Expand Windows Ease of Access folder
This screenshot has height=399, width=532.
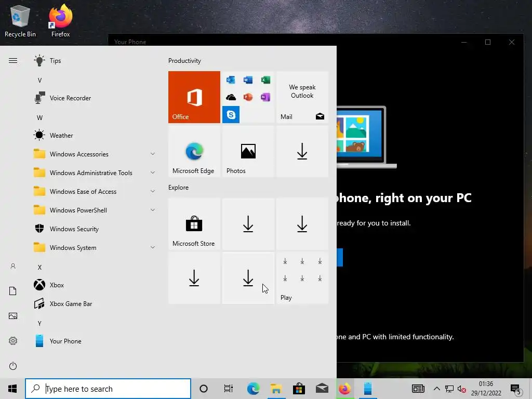pyautogui.click(x=95, y=191)
